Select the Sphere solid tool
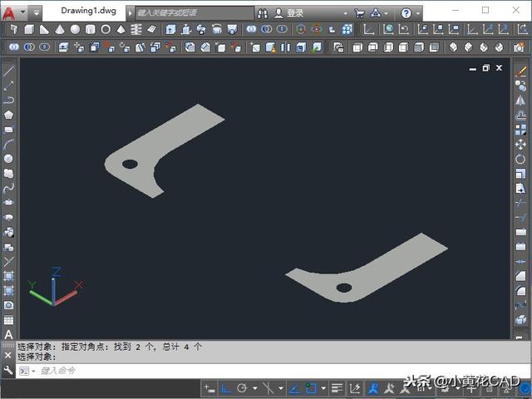This screenshot has height=399, width=532. (x=75, y=30)
